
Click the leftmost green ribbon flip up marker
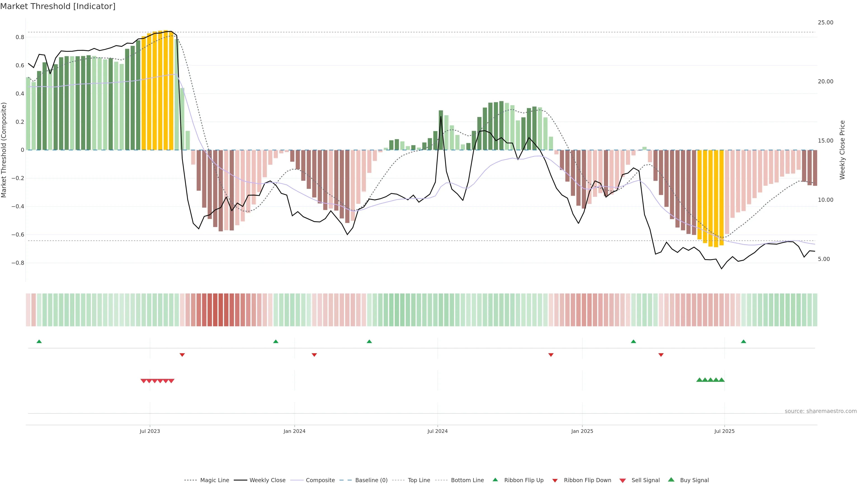pos(39,342)
